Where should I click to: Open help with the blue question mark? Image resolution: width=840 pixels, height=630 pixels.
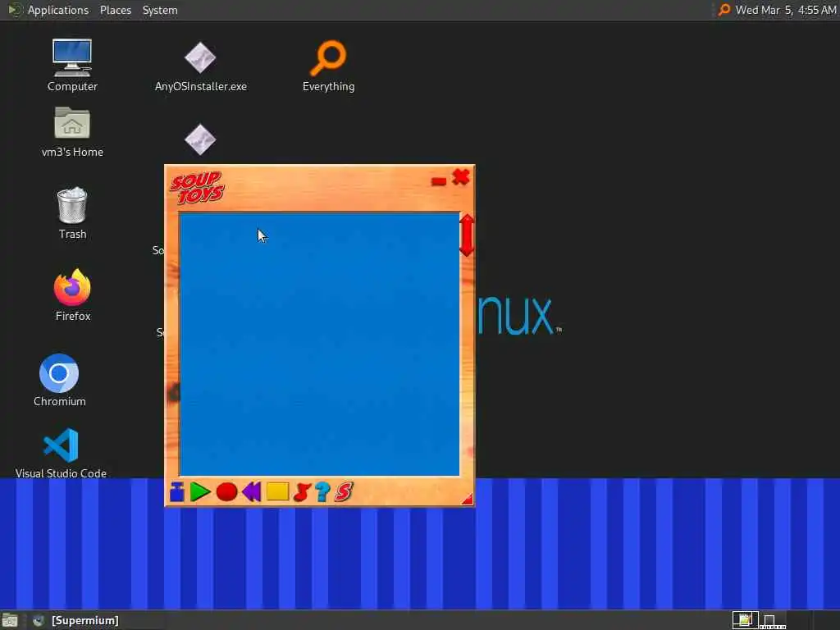pos(322,491)
